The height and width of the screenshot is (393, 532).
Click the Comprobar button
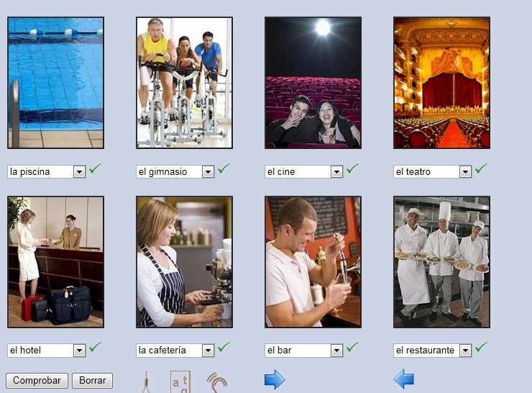click(37, 380)
